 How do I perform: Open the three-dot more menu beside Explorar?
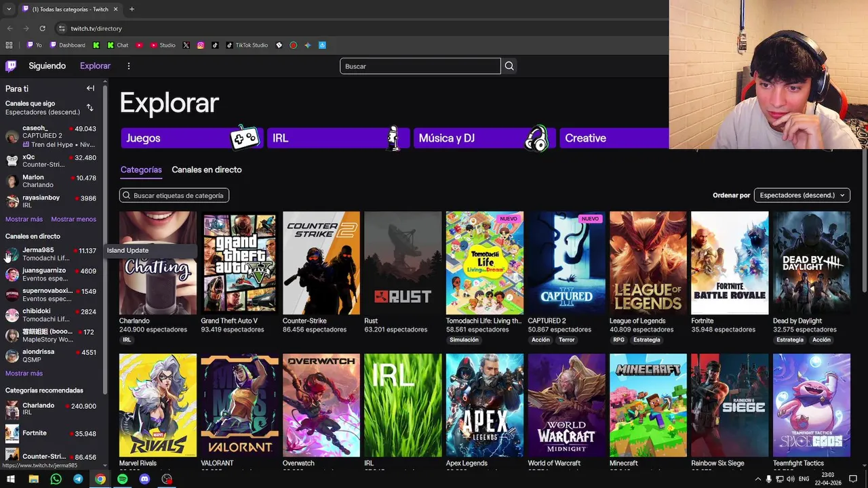(x=129, y=66)
